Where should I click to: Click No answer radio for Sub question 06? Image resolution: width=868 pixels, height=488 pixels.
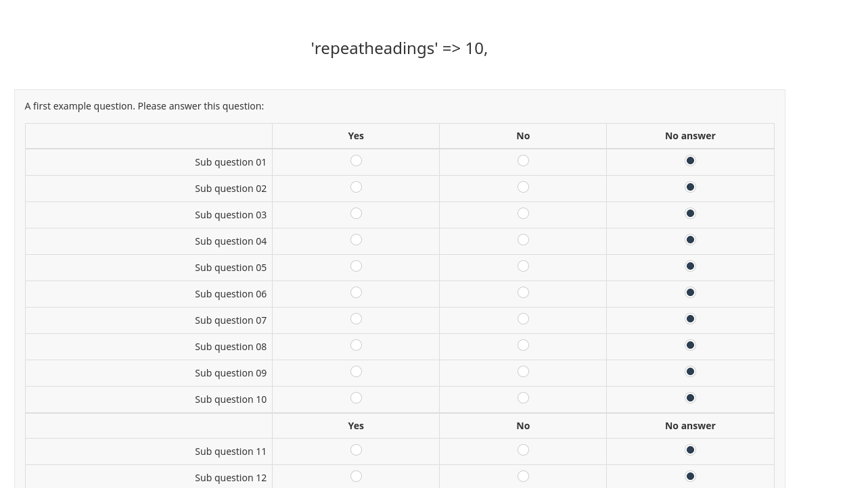click(690, 293)
